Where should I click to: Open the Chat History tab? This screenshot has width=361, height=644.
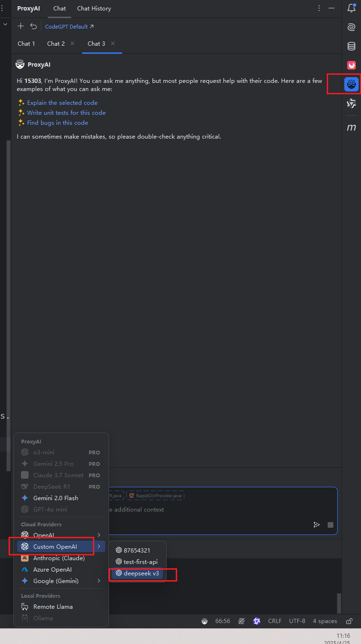point(94,8)
